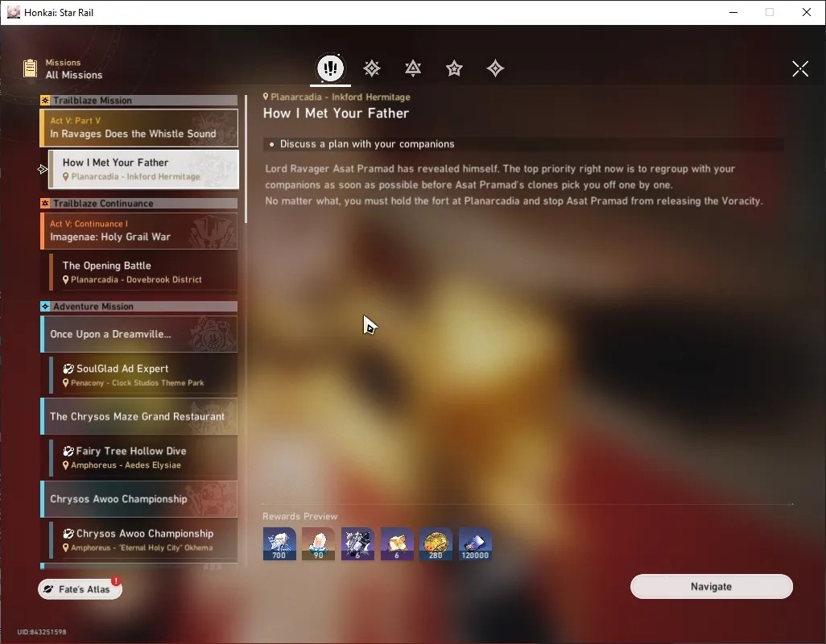Image resolution: width=826 pixels, height=644 pixels.
Task: Click the mission list scrollbar
Action: [x=246, y=158]
